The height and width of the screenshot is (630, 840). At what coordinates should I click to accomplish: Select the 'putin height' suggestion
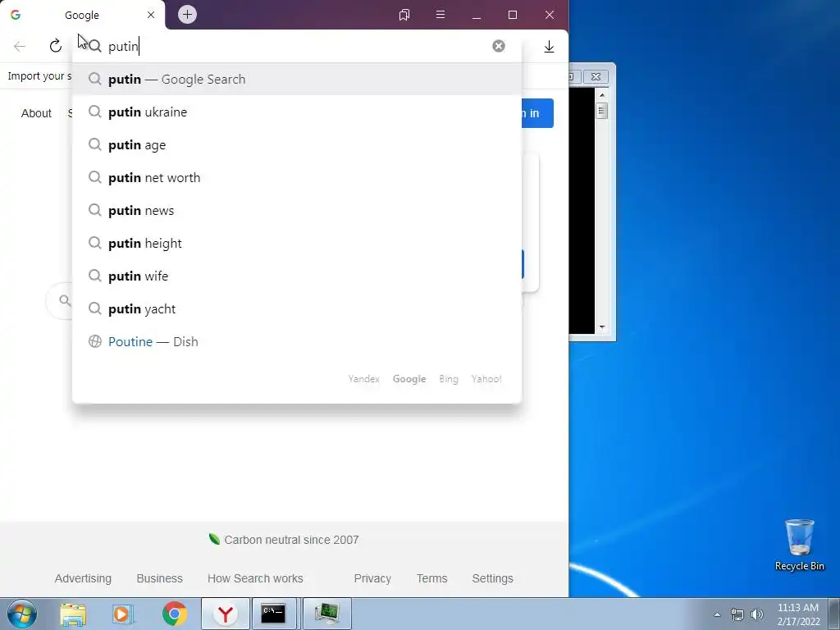(297, 243)
